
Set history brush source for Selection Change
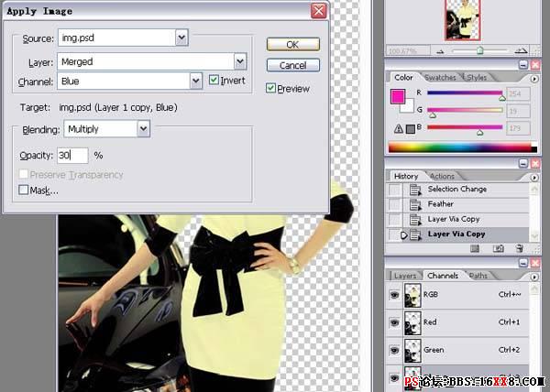394,190
